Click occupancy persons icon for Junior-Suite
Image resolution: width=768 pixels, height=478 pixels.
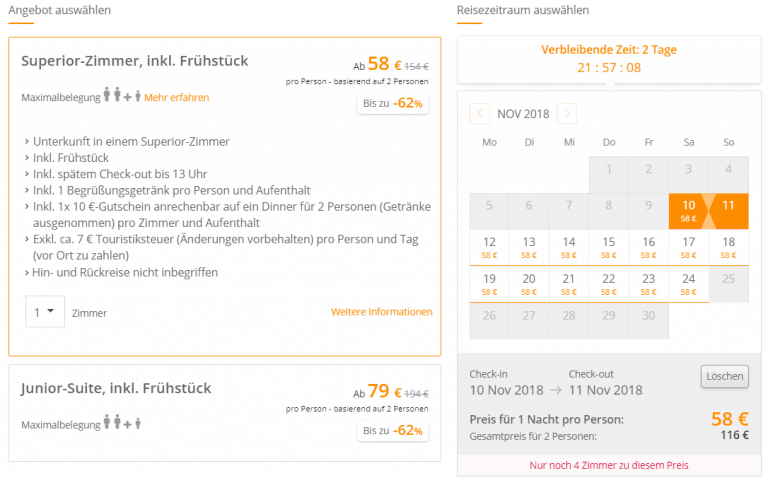click(122, 424)
